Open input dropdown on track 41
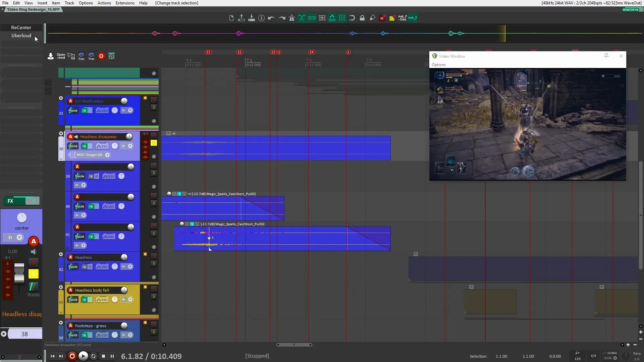 84,245
